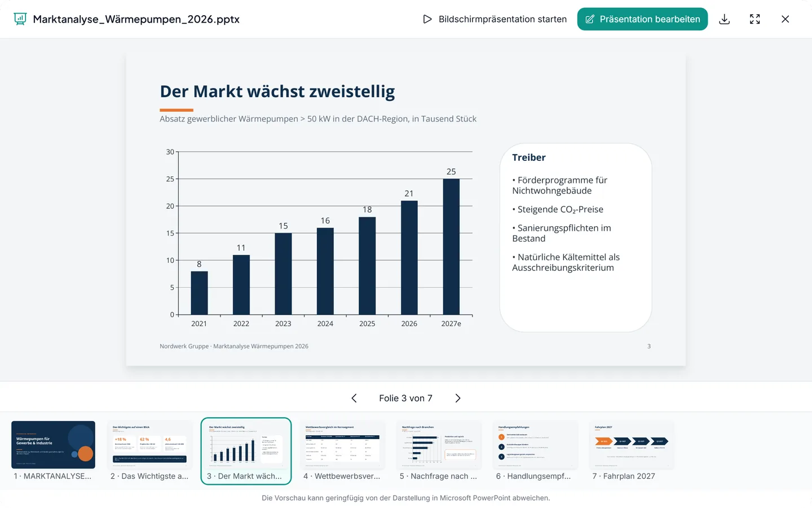Show slide 5 Nachfrage nach Branchen thumbnail

(x=439, y=451)
